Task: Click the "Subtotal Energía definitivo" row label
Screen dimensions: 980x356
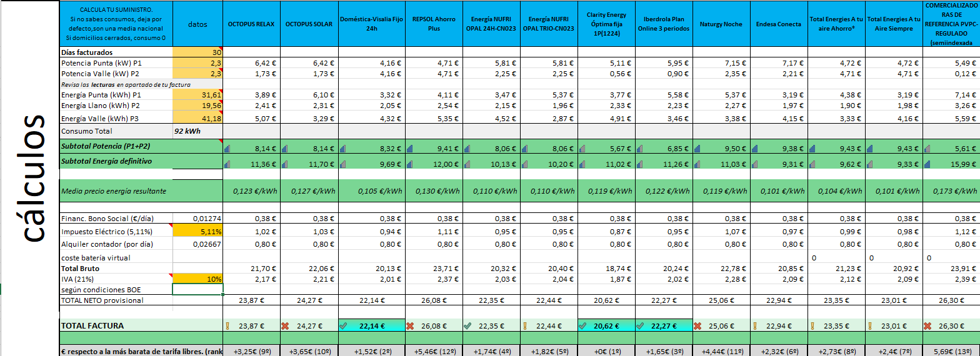Action: click(x=107, y=162)
